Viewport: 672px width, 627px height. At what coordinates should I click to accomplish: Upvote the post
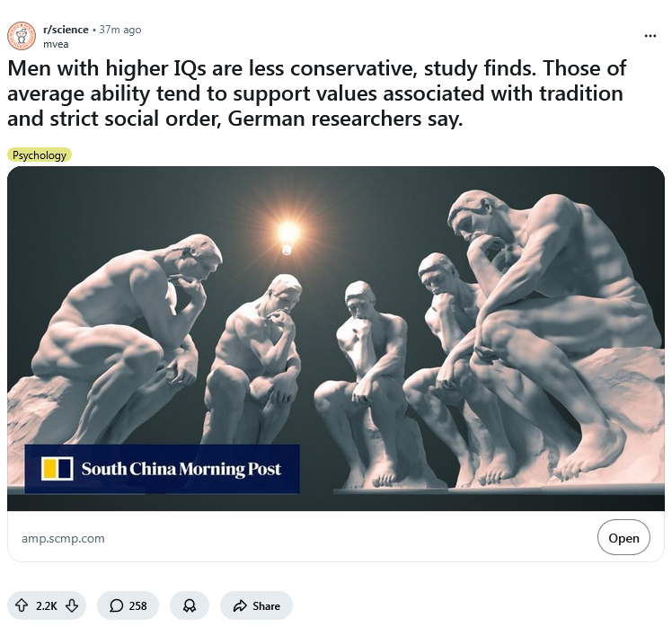[22, 605]
